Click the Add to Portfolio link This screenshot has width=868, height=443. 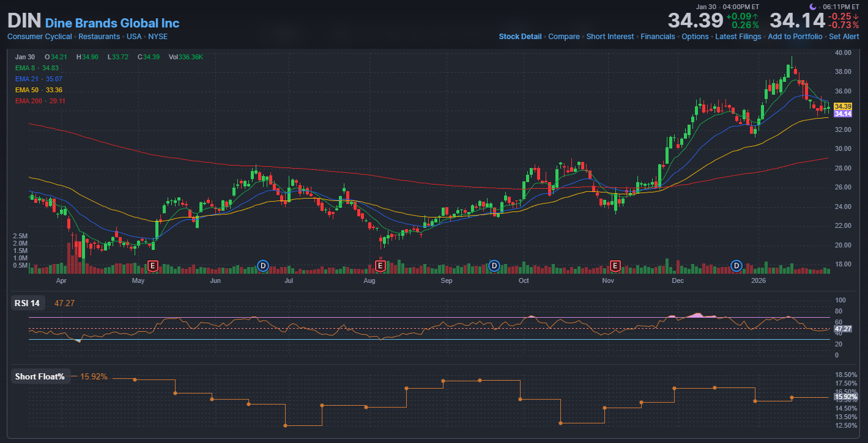(795, 37)
